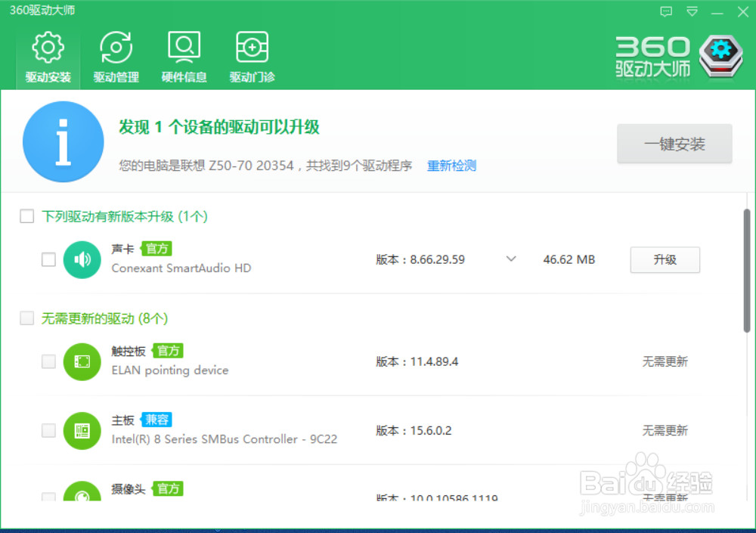
Task: Click the green speaker icon for Conexant SmartAudio HD
Action: [82, 259]
